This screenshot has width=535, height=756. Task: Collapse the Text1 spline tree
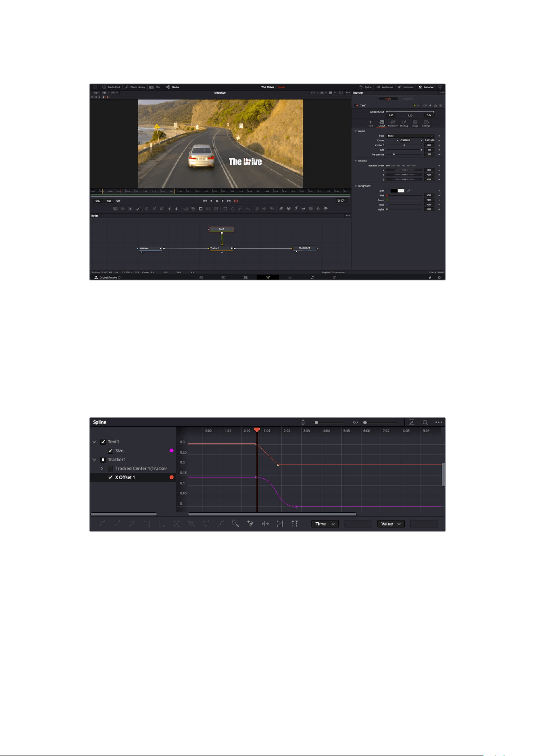point(94,442)
